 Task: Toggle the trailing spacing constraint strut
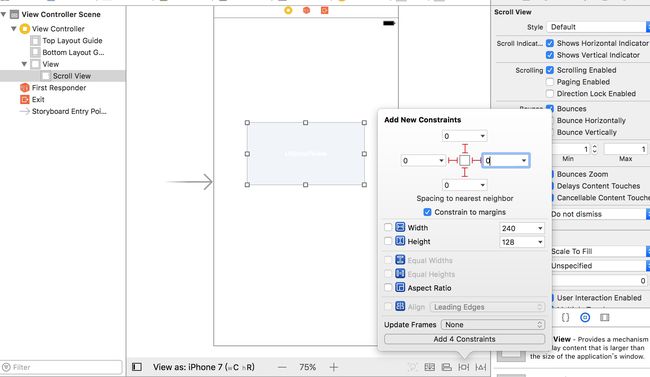click(x=476, y=161)
